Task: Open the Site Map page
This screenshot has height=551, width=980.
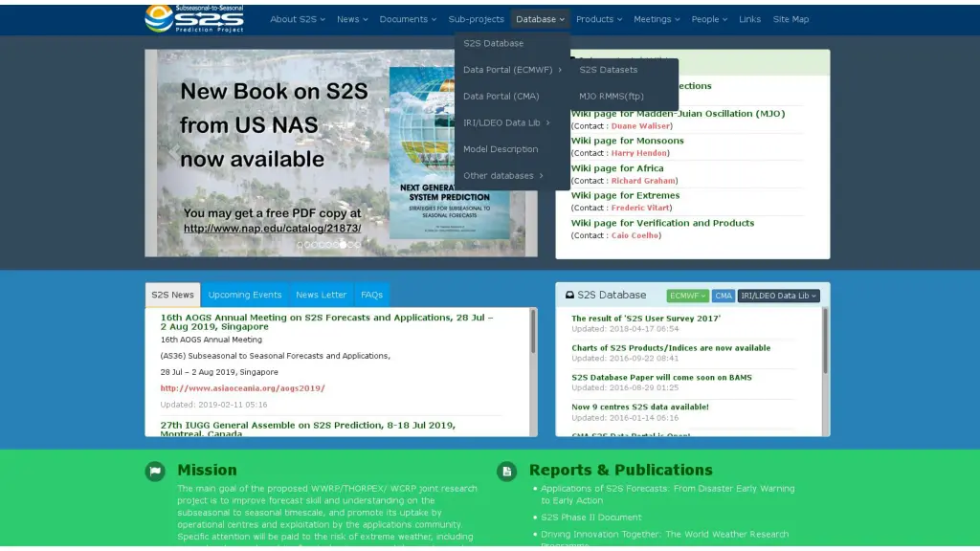Action: click(791, 19)
